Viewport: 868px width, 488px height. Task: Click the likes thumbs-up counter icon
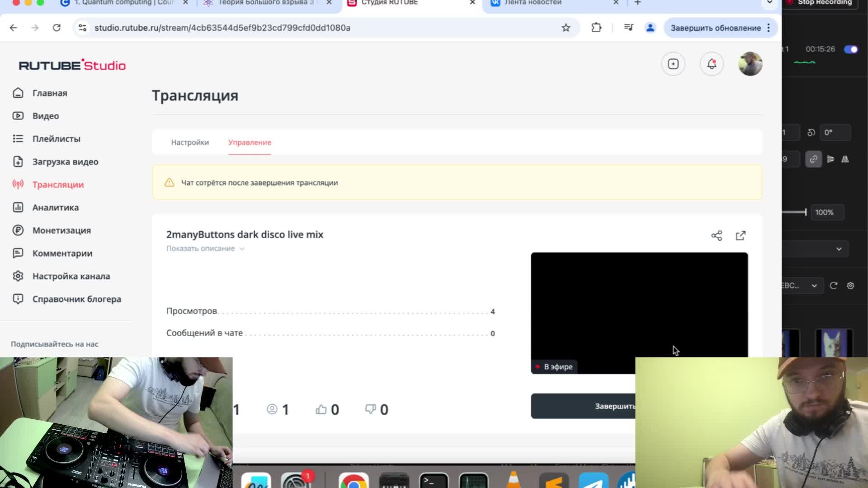321,409
